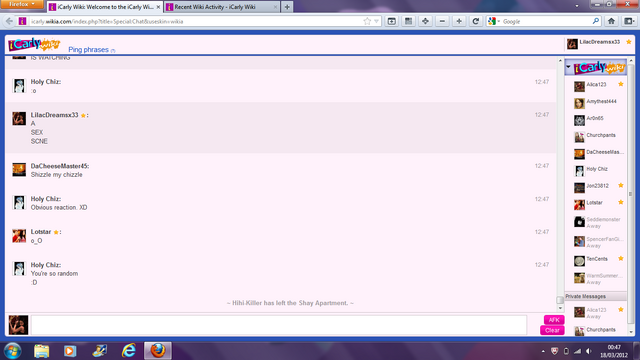Click the chat window scrollbar thumb
The image size is (640, 360).
[560, 300]
